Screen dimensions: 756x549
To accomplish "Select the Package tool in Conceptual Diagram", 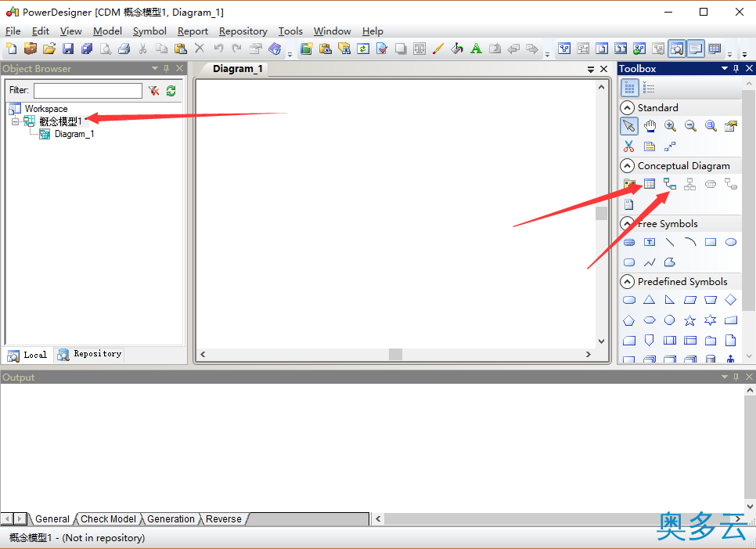I will click(629, 184).
